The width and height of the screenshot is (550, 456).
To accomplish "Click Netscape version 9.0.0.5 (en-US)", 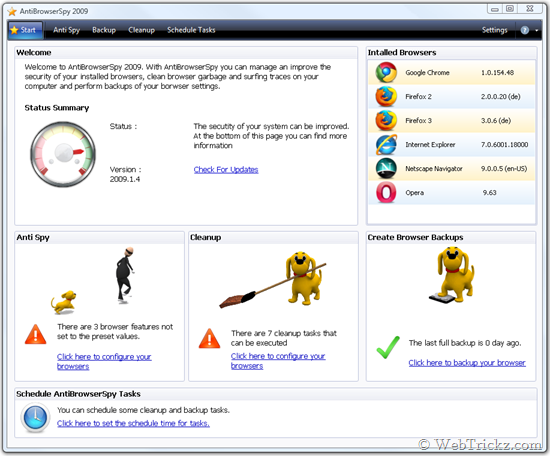I will pos(504,169).
